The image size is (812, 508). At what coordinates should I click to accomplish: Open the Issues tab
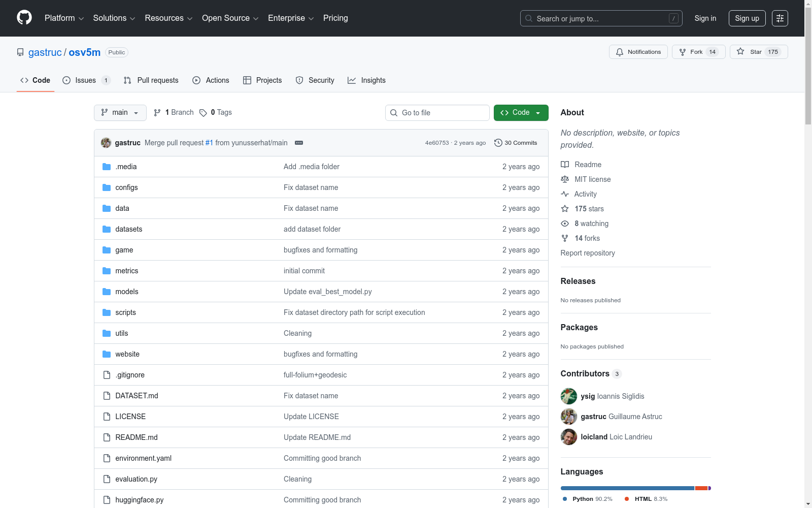point(86,80)
